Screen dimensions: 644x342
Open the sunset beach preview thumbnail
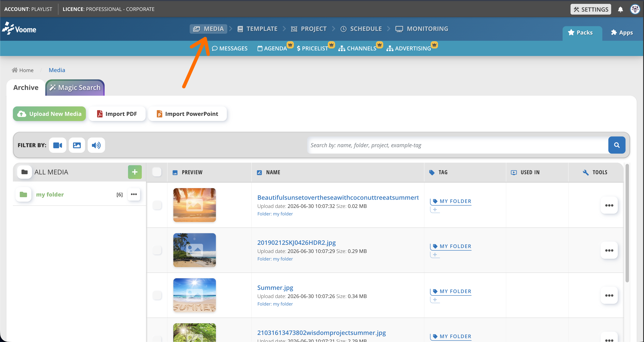(x=194, y=205)
